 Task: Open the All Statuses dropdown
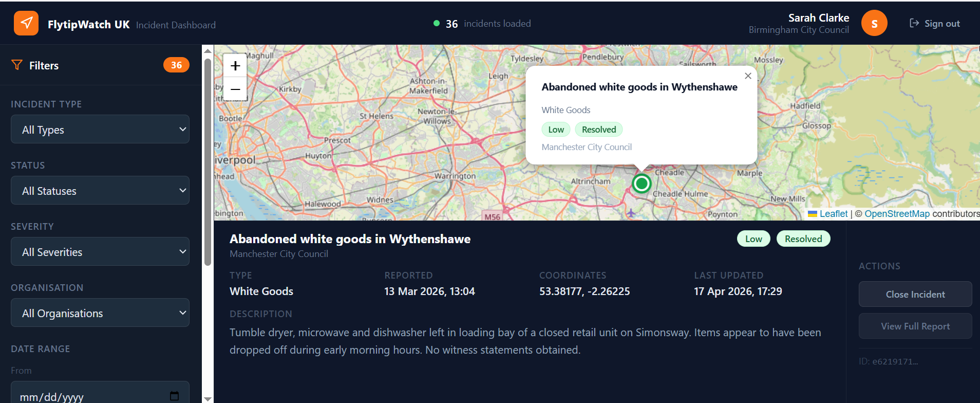[x=100, y=190]
